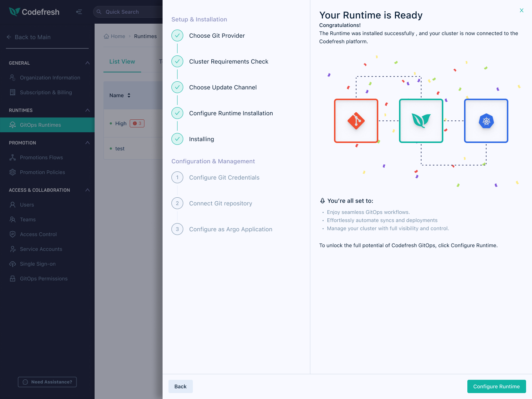Click the checkmark beside Installing step
The image size is (532, 399).
[177, 139]
